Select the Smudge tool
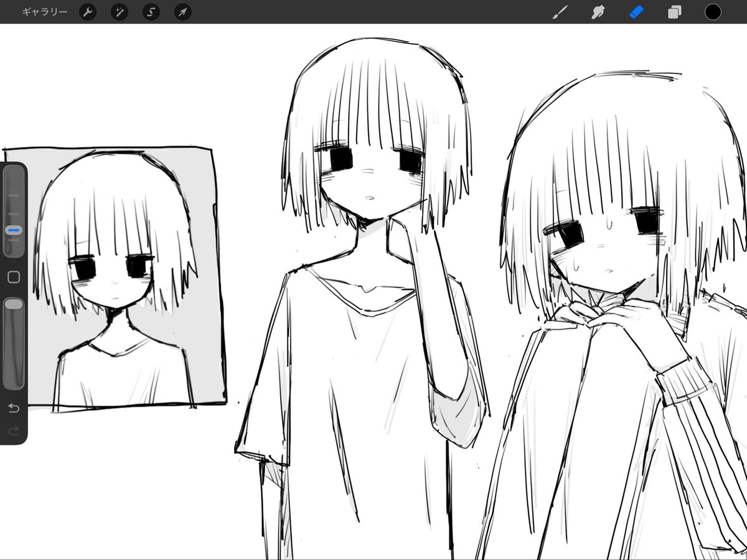This screenshot has width=747, height=560. 598,12
